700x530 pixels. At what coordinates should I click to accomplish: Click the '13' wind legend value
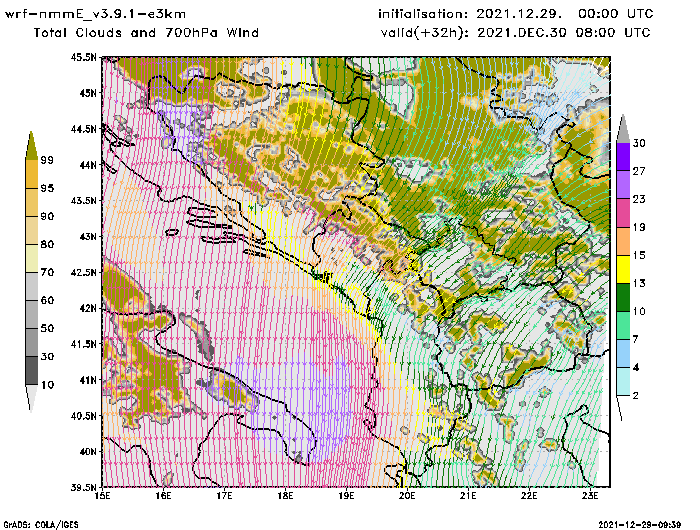click(639, 283)
